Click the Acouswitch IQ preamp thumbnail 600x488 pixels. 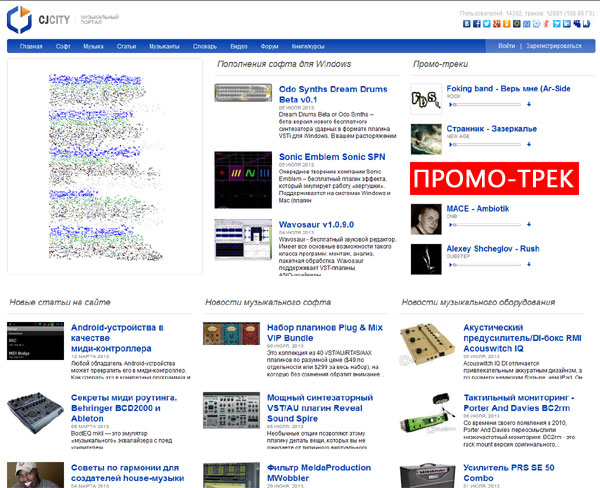(x=428, y=344)
